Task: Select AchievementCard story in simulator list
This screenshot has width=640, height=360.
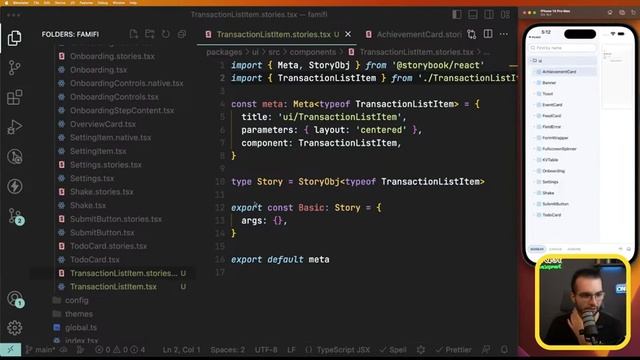Action: tap(559, 72)
